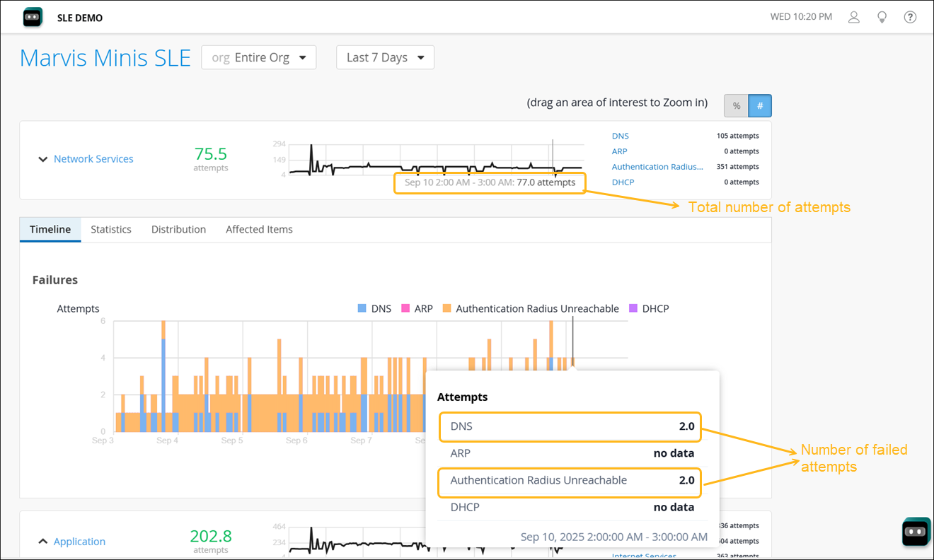The image size is (934, 560).
Task: Click the Marvis robot logo top-left
Action: click(x=33, y=17)
